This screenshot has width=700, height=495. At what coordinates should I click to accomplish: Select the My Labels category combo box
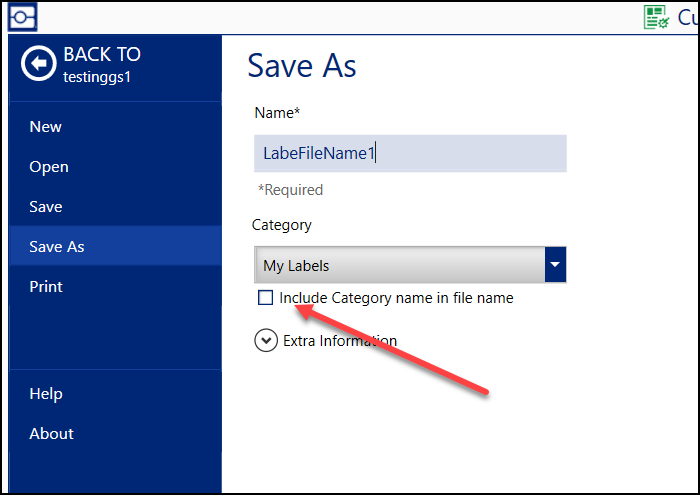(x=400, y=265)
